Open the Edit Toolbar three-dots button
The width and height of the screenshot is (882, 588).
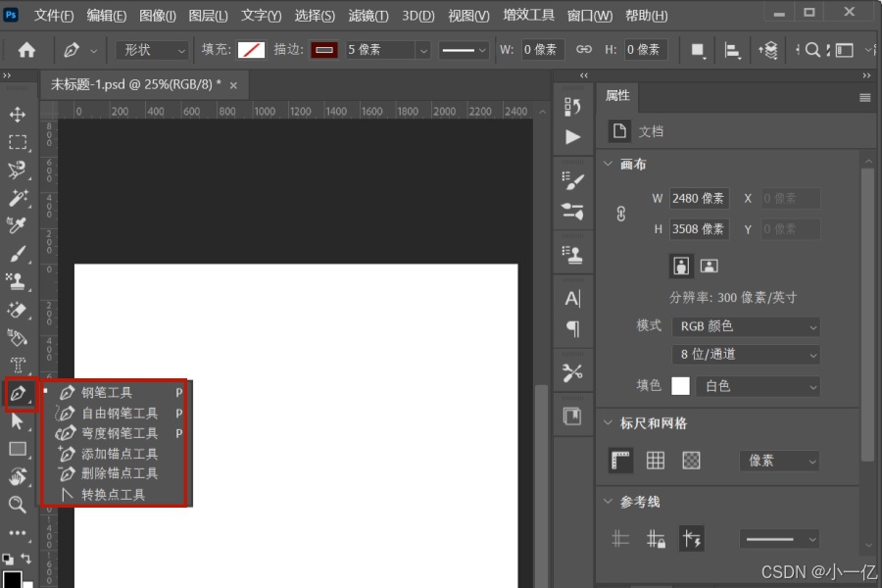tap(18, 532)
